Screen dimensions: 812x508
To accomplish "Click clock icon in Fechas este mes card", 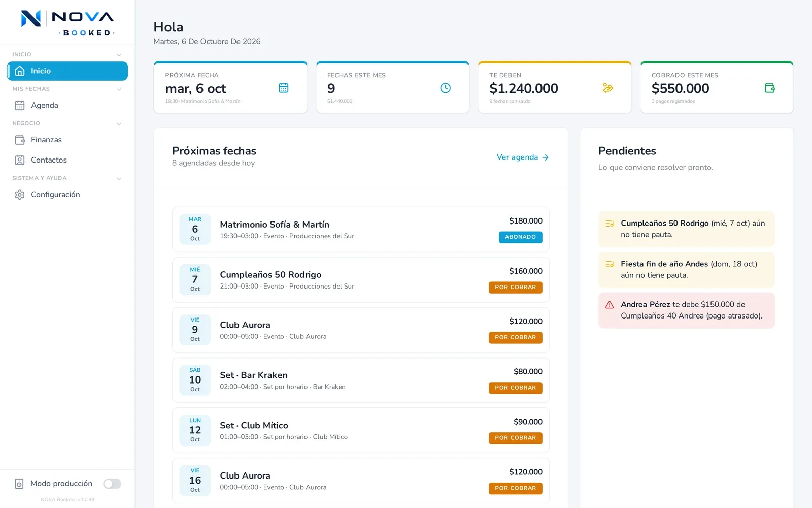I will [x=446, y=88].
